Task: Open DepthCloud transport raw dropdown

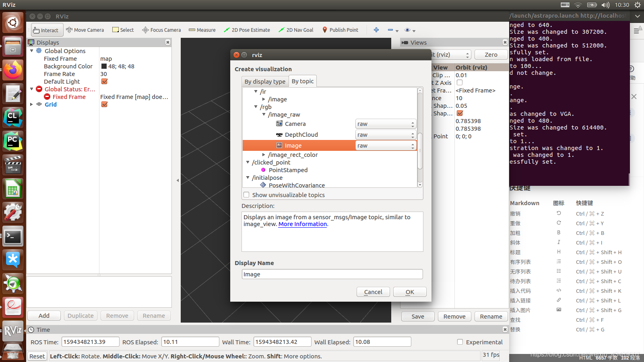Action: click(386, 135)
